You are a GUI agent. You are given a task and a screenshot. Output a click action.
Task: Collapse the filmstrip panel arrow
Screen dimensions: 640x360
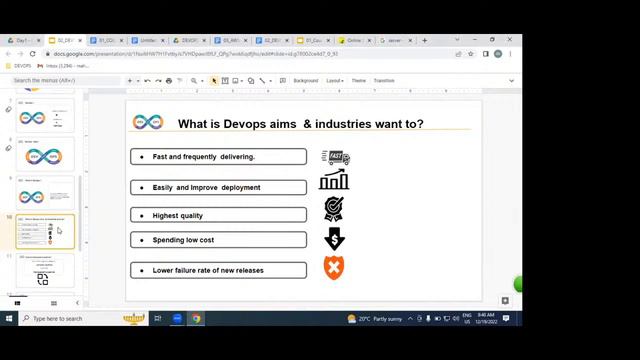point(78,303)
